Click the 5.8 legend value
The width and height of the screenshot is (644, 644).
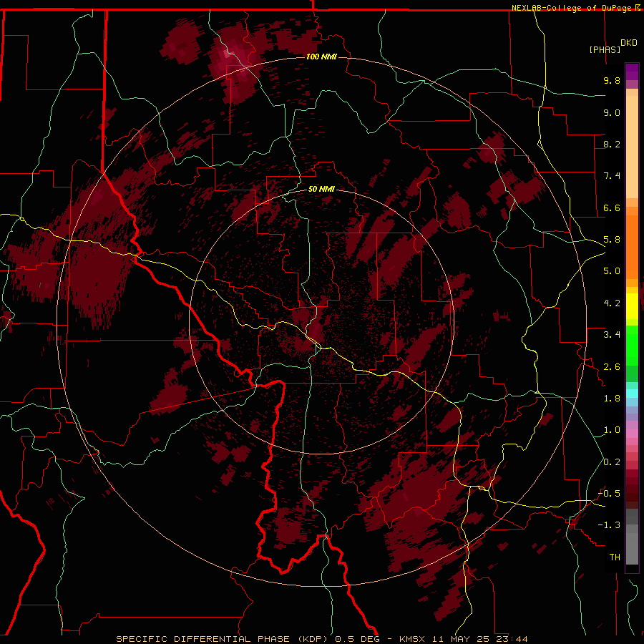click(612, 240)
